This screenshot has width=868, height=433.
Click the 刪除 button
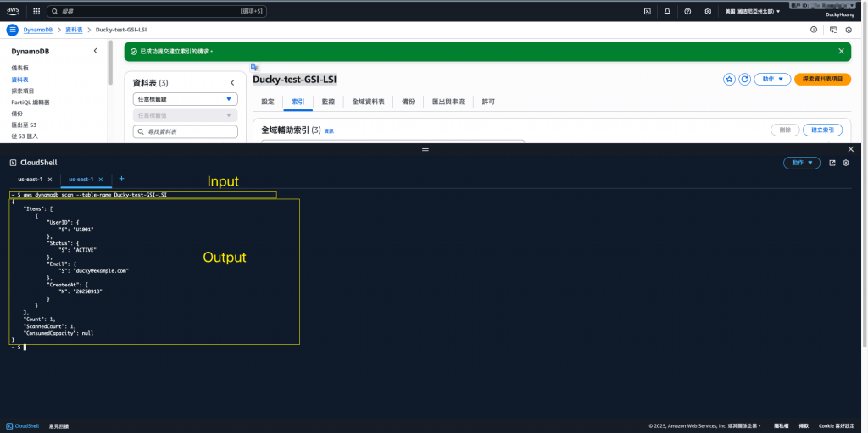coord(785,130)
